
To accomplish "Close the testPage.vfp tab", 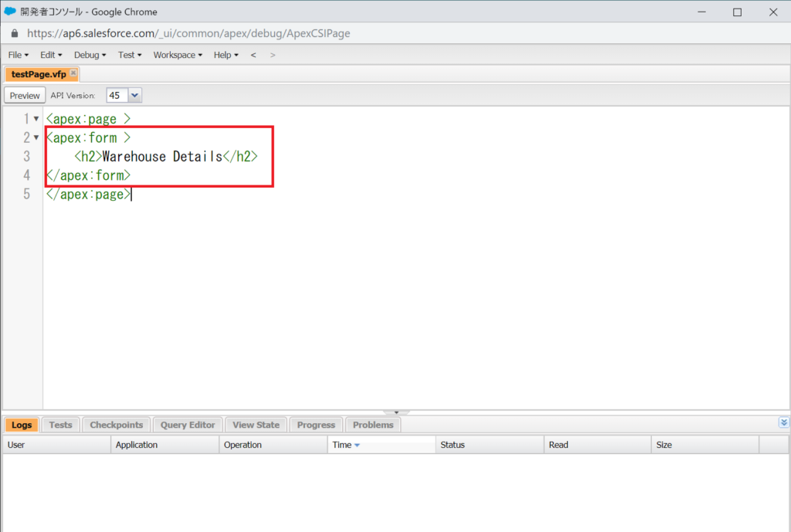I will tap(73, 73).
